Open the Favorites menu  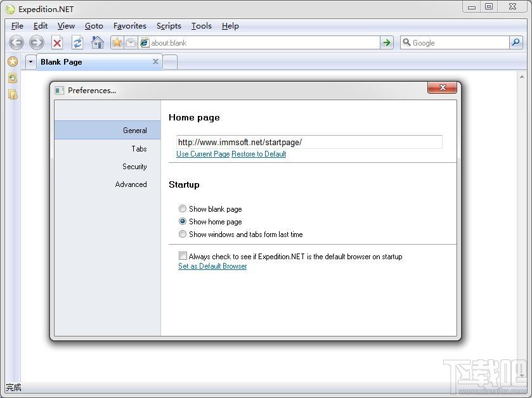coord(130,26)
